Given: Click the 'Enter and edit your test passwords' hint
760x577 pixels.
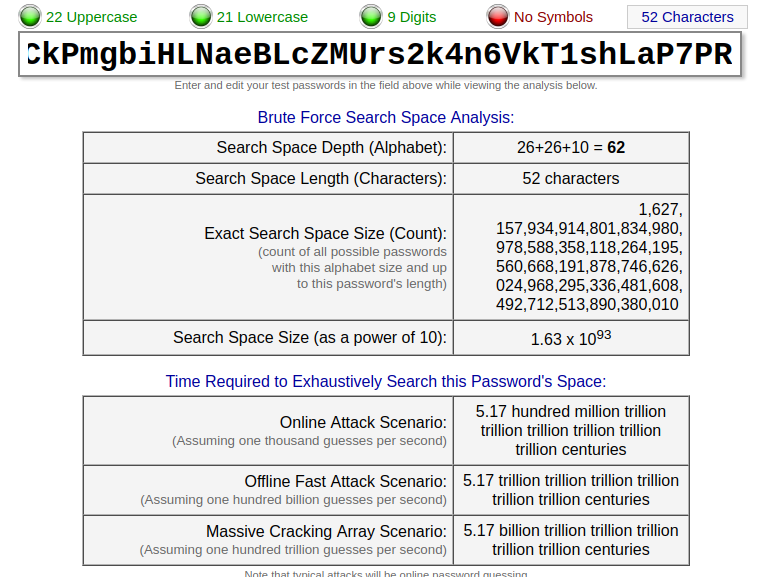Looking at the screenshot, I should [x=386, y=85].
